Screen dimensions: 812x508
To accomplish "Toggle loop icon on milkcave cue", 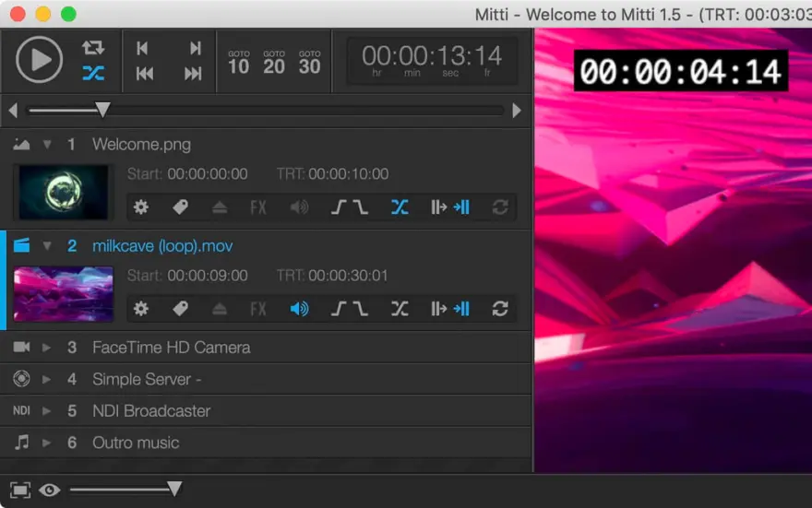I will pos(500,309).
